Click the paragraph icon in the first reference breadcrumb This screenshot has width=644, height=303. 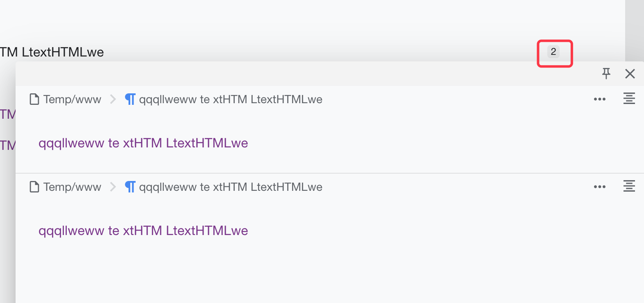click(x=130, y=99)
